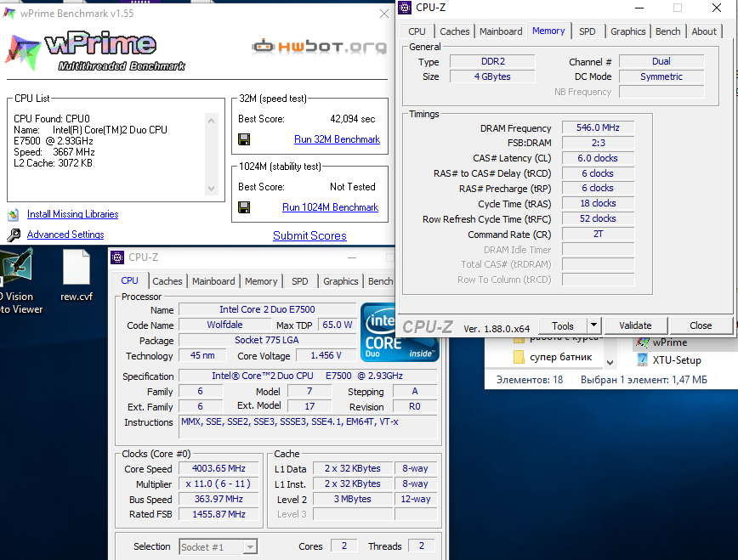
Task: Click the CPU-Z title bar icon of Memory window
Action: click(405, 8)
